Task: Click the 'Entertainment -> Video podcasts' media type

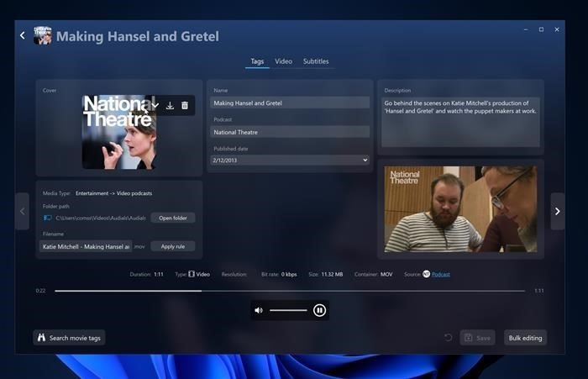Action: click(x=113, y=193)
